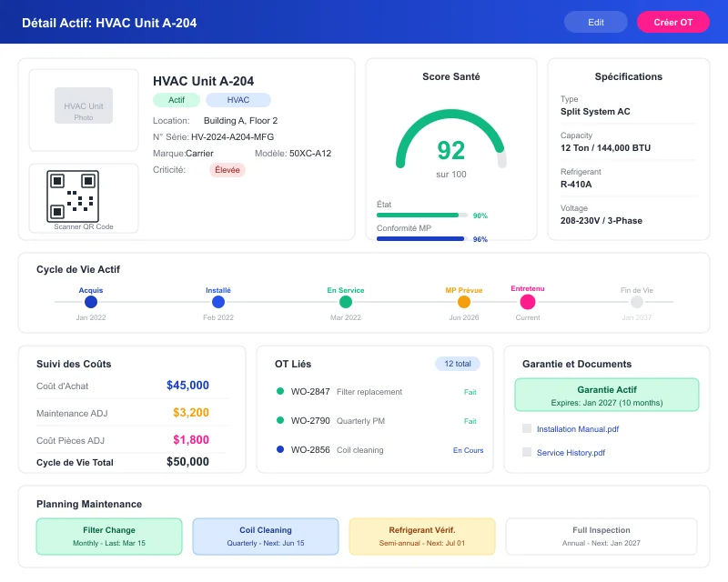728x582 pixels.
Task: Click the Créer OT button
Action: [x=673, y=21]
